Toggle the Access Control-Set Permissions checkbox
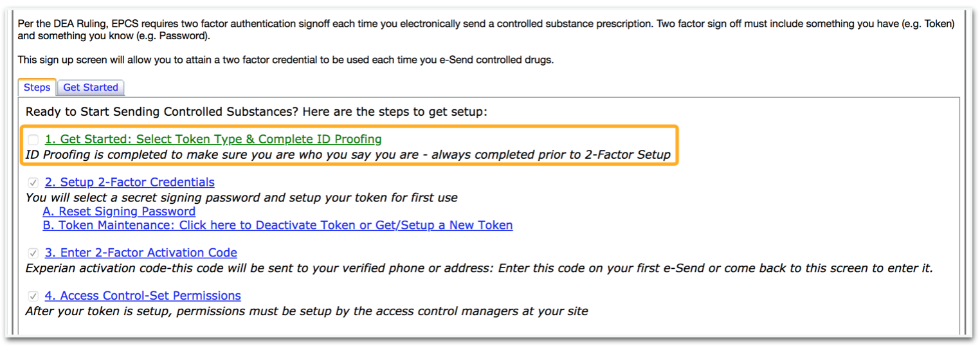 pyautogui.click(x=33, y=296)
